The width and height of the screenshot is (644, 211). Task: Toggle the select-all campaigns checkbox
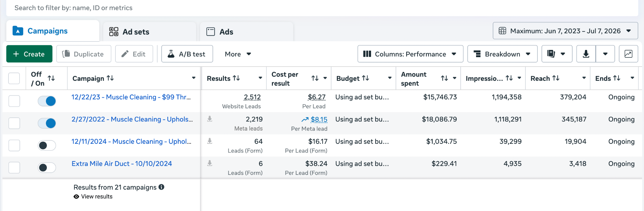(14, 78)
